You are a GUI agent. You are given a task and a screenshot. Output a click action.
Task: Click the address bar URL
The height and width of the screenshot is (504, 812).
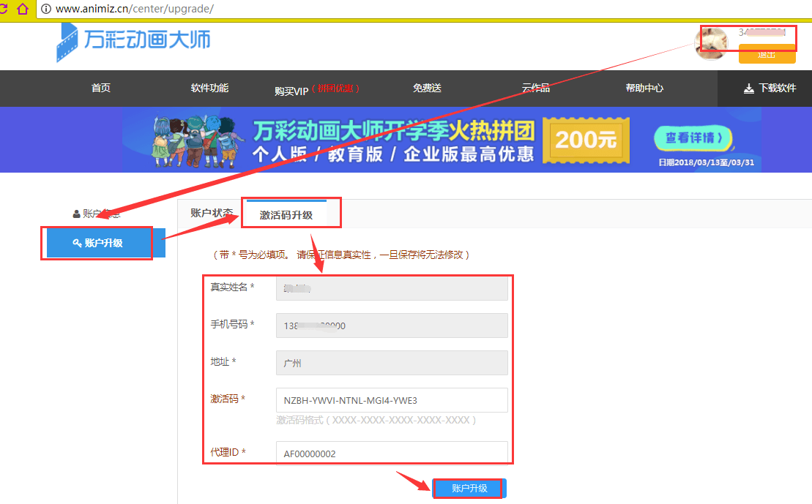pos(135,9)
